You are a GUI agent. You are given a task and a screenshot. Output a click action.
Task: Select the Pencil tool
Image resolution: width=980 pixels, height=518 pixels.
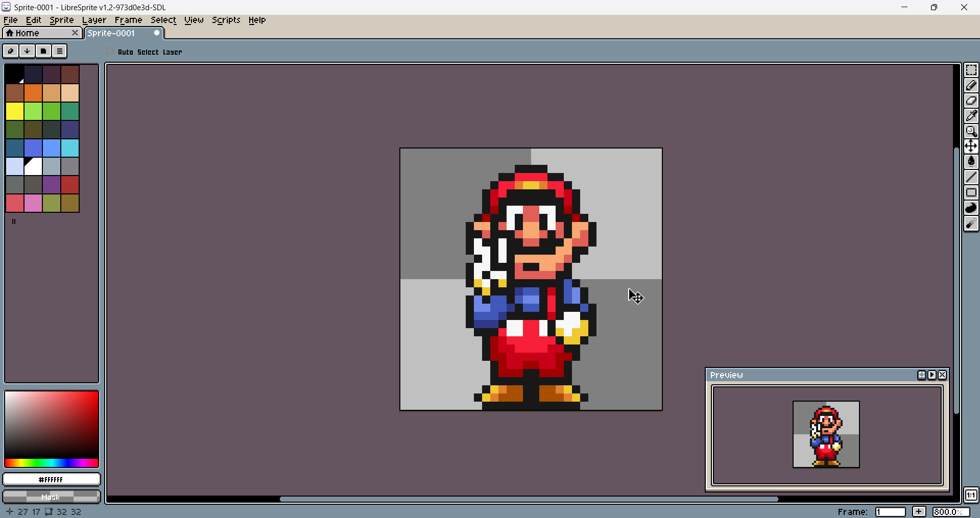click(x=971, y=85)
